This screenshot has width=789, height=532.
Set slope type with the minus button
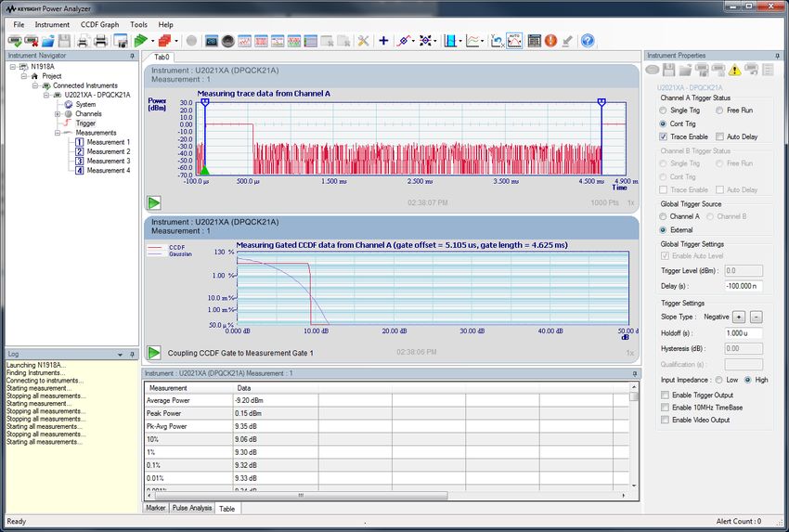(x=757, y=318)
